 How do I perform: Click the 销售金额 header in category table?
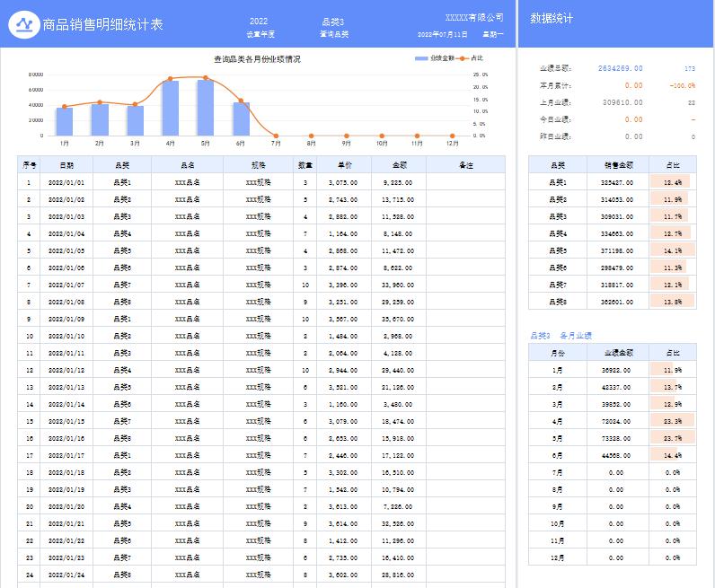618,165
